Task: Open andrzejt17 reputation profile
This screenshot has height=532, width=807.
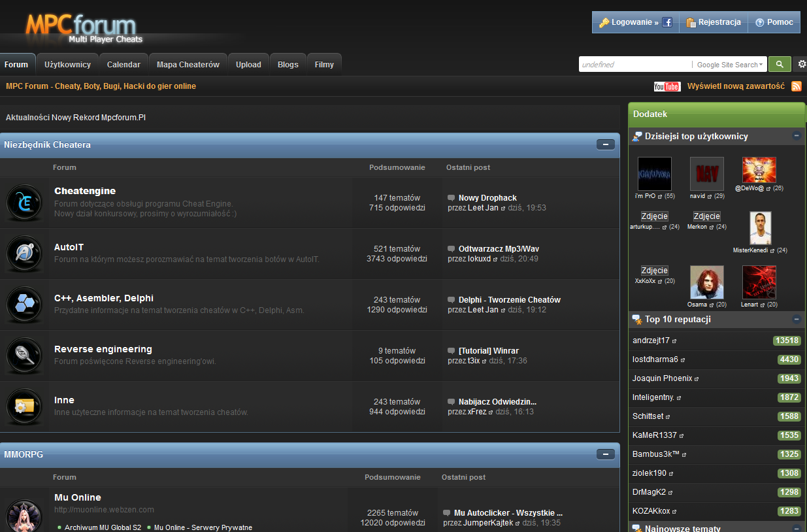Action: [651, 341]
